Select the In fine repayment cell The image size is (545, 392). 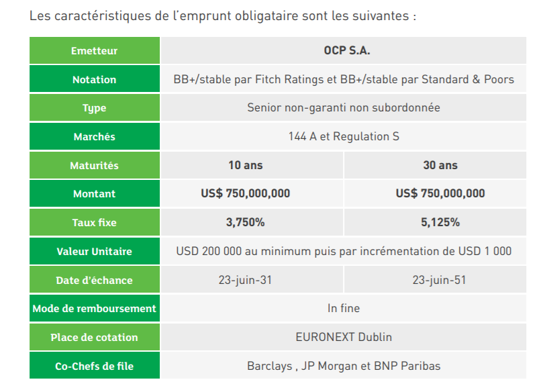(343, 309)
